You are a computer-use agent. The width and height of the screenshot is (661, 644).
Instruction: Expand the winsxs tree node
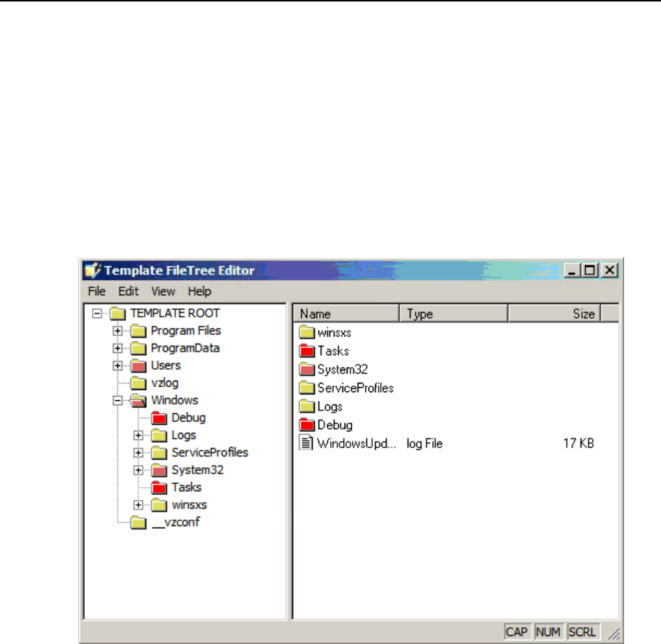pos(138,505)
